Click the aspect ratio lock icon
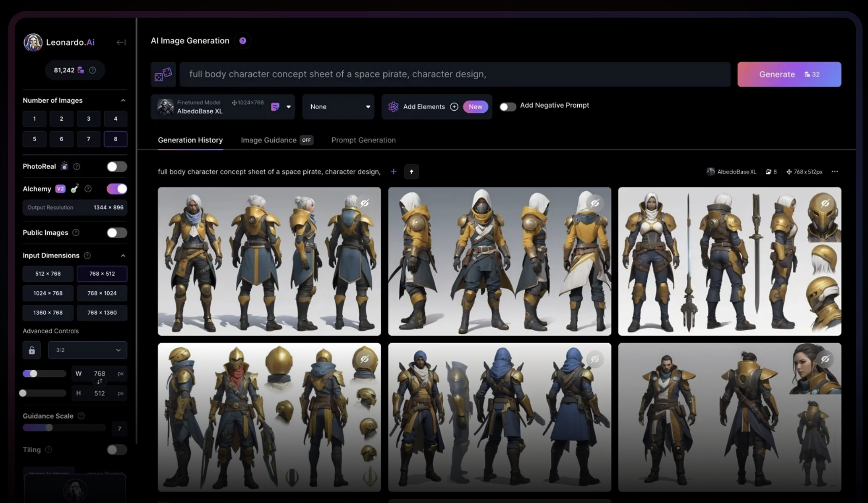 tap(32, 350)
